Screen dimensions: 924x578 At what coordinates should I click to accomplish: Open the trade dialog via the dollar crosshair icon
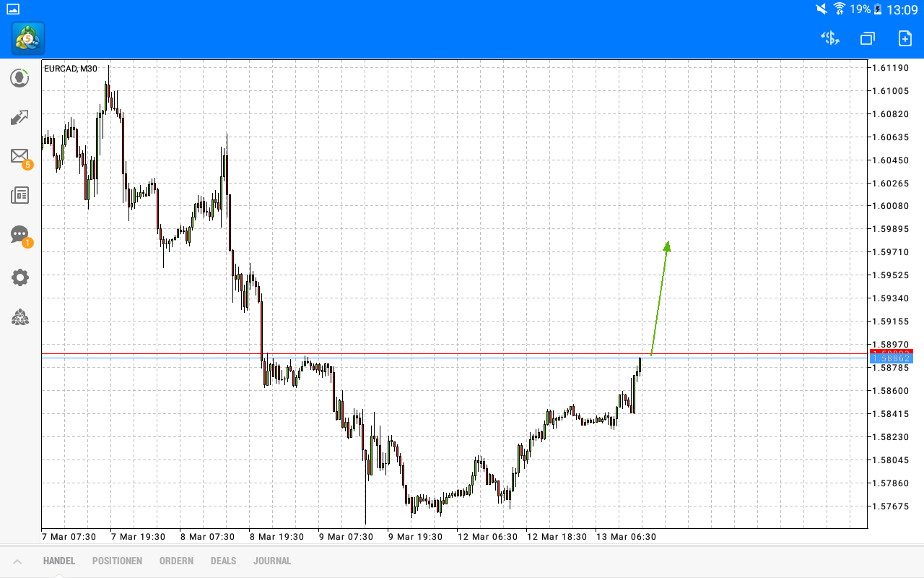(x=829, y=38)
